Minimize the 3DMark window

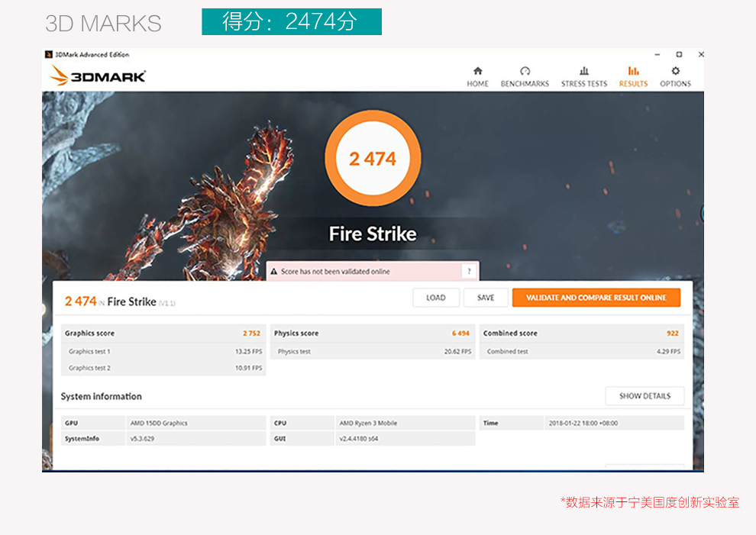click(x=657, y=54)
